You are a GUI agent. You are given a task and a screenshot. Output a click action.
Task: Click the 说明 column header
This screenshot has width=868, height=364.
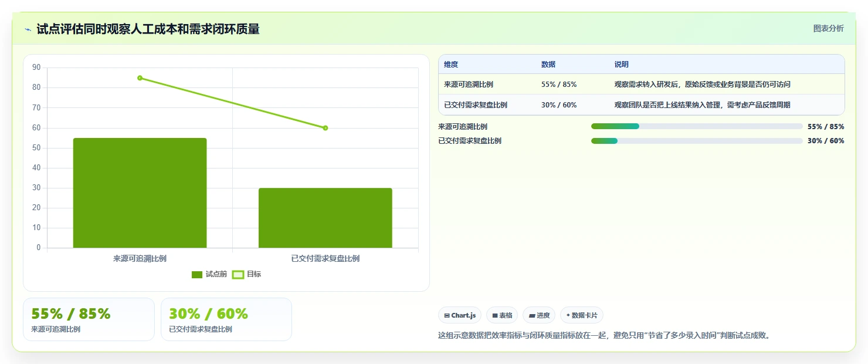pos(622,65)
